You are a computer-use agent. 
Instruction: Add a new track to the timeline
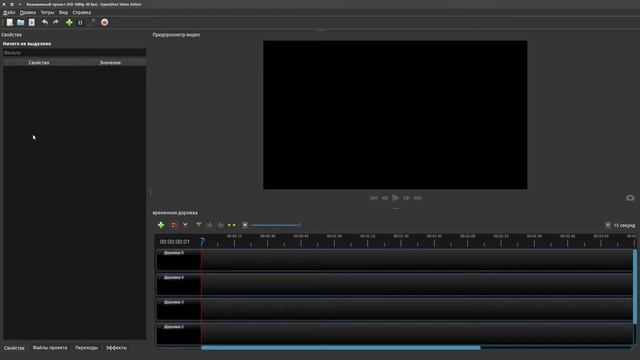[x=161, y=225]
